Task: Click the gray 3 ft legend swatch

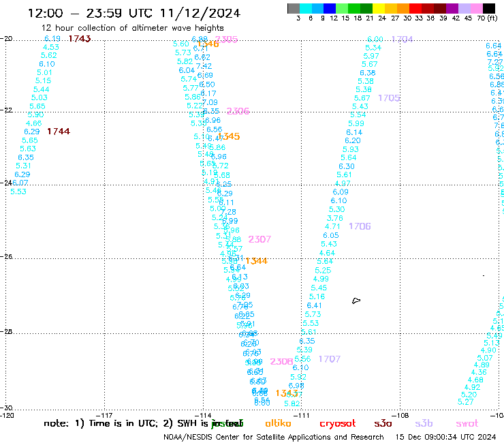Action: pos(294,8)
